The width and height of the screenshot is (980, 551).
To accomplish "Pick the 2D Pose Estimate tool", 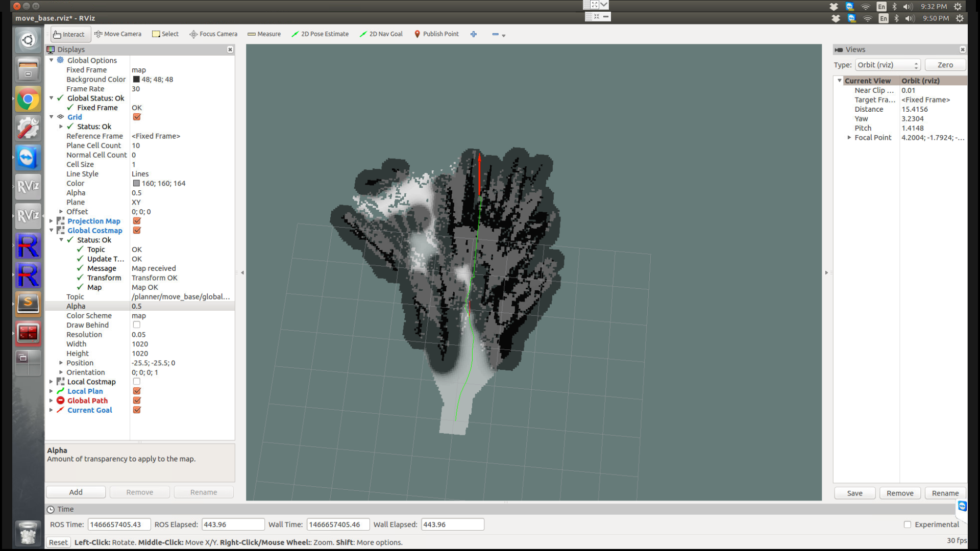I will 320,34.
